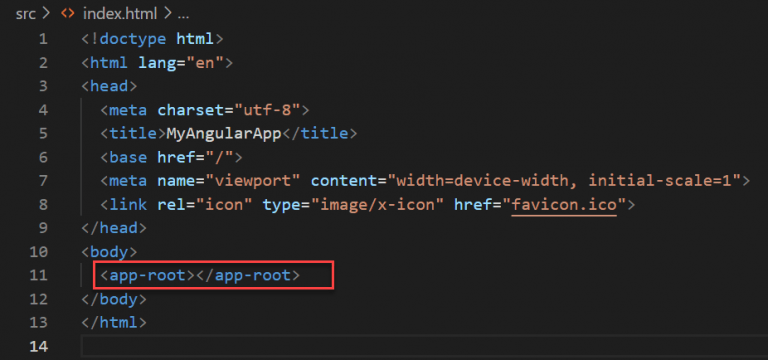Open the underlined favicon.ico link
This screenshot has height=360, width=768.
click(x=563, y=205)
